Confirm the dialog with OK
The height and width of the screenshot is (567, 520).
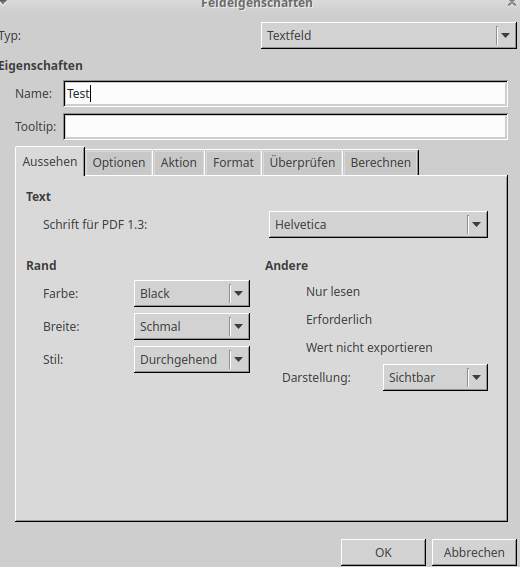pos(383,553)
